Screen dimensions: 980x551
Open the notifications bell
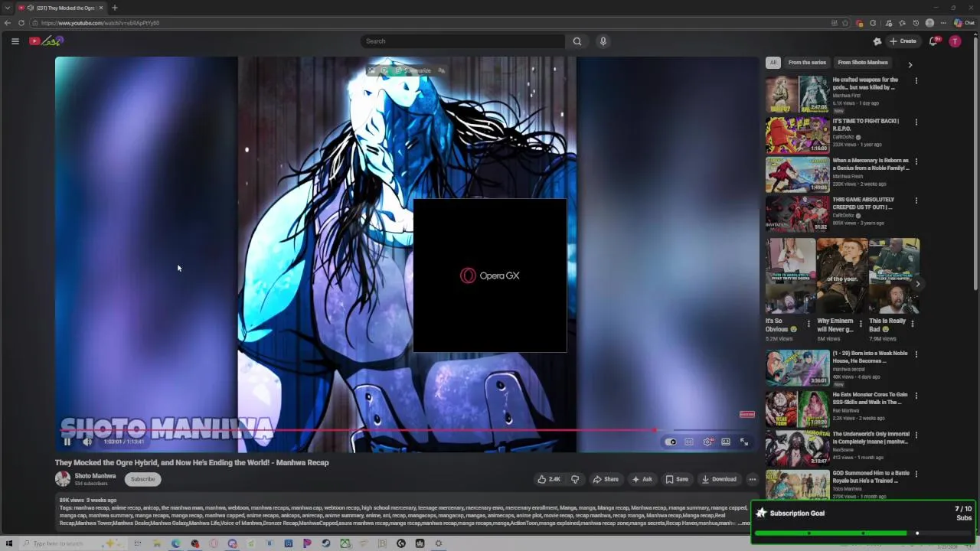pos(933,41)
